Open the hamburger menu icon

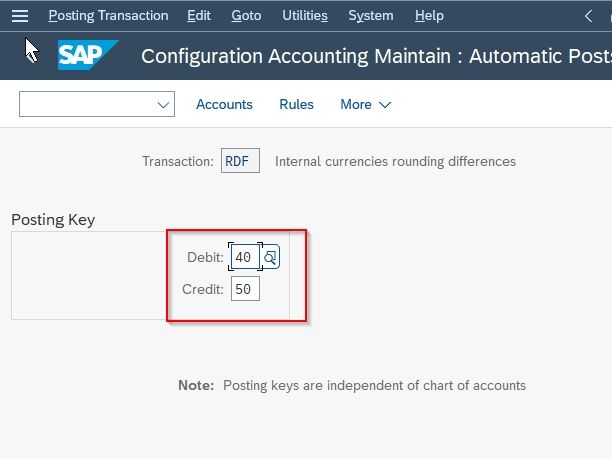click(20, 16)
